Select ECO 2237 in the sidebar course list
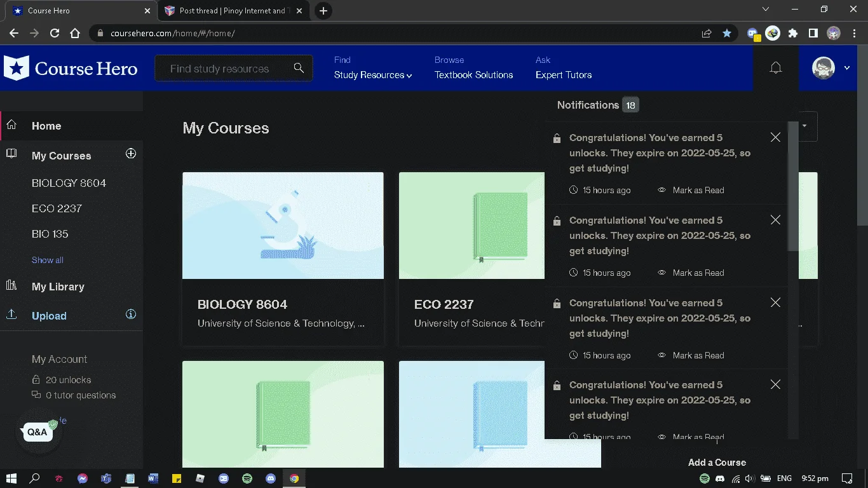 (x=57, y=208)
